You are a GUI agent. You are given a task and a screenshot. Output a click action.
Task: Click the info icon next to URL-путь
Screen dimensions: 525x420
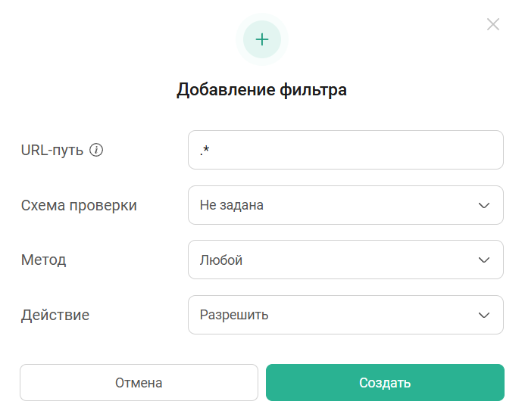tap(96, 150)
